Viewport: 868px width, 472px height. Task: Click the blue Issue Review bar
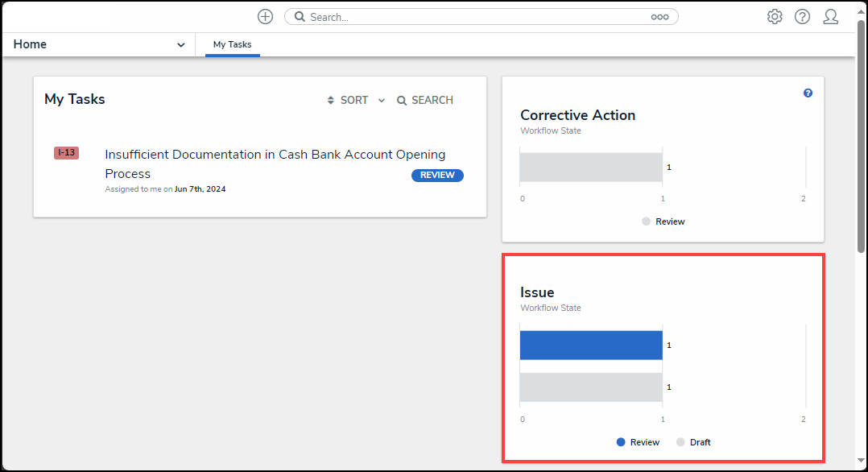tap(591, 345)
